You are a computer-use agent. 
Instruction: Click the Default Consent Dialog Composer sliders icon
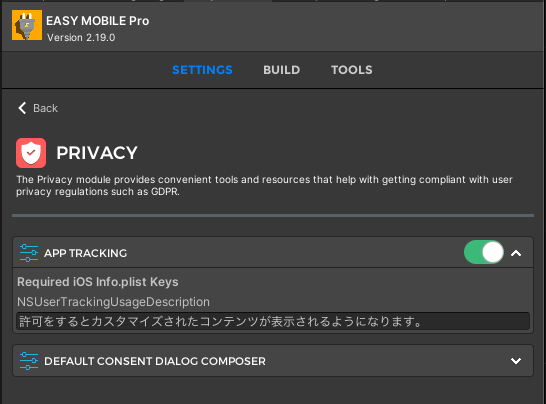tap(29, 361)
